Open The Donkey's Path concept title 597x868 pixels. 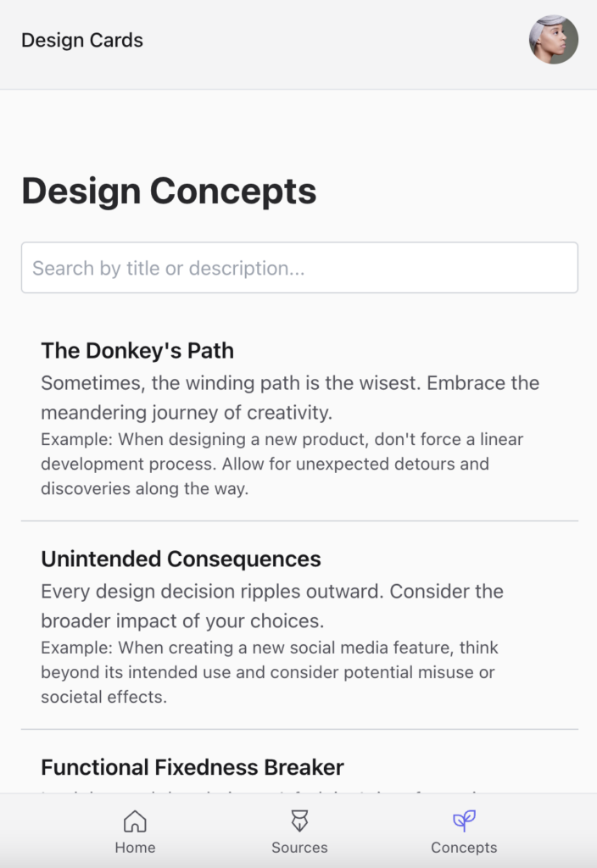coord(137,351)
